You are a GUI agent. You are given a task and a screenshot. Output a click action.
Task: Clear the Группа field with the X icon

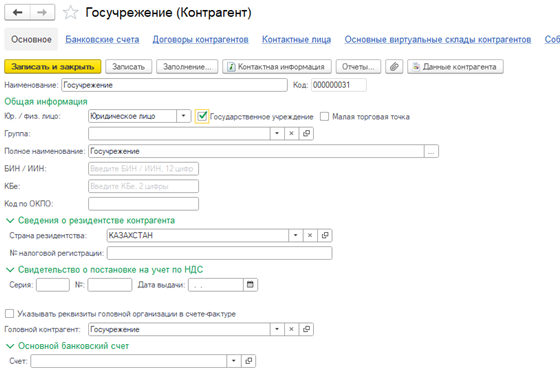click(291, 134)
